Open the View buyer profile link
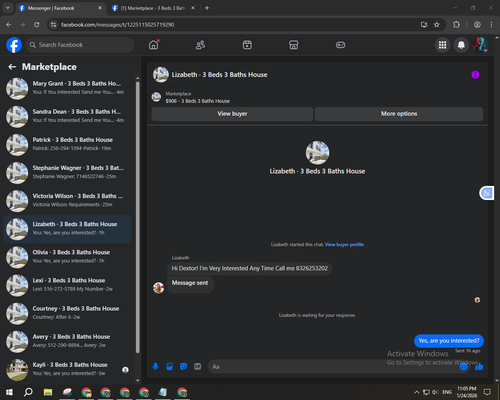 tap(344, 244)
